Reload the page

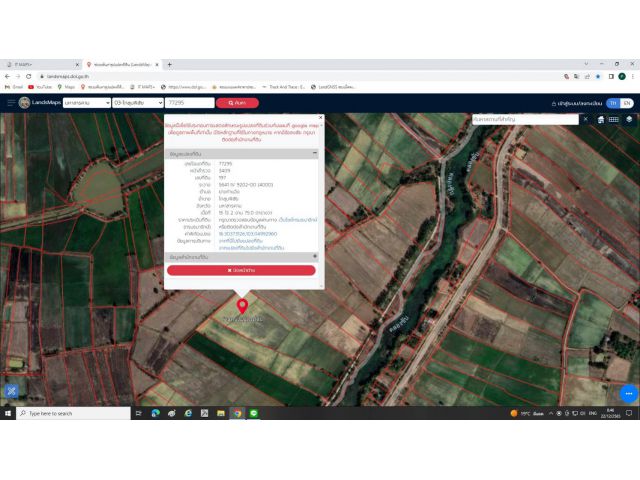[29, 76]
